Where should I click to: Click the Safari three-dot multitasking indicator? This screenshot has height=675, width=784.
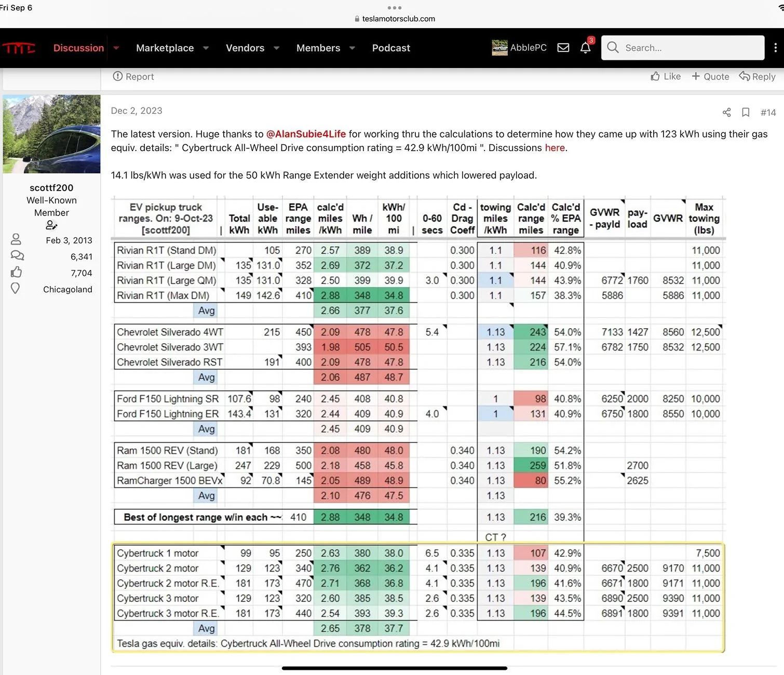(x=395, y=7)
